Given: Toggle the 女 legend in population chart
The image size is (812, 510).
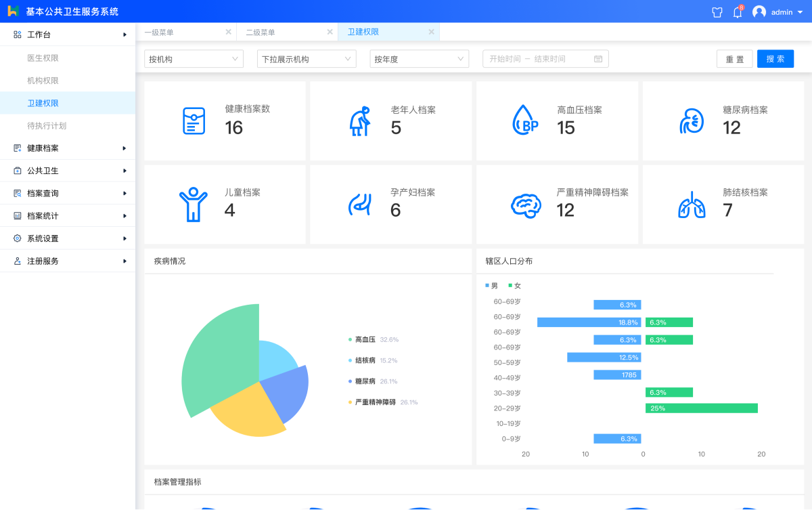Looking at the screenshot, I should coord(514,286).
